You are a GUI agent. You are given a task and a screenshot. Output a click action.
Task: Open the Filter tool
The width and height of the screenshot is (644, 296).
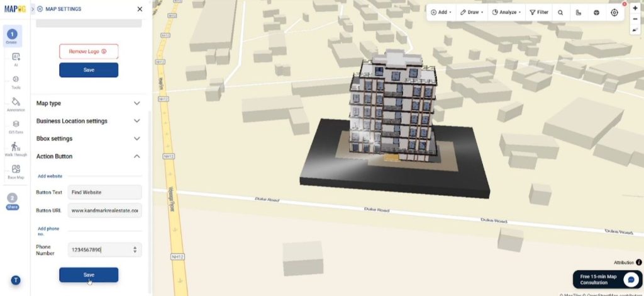(x=539, y=13)
